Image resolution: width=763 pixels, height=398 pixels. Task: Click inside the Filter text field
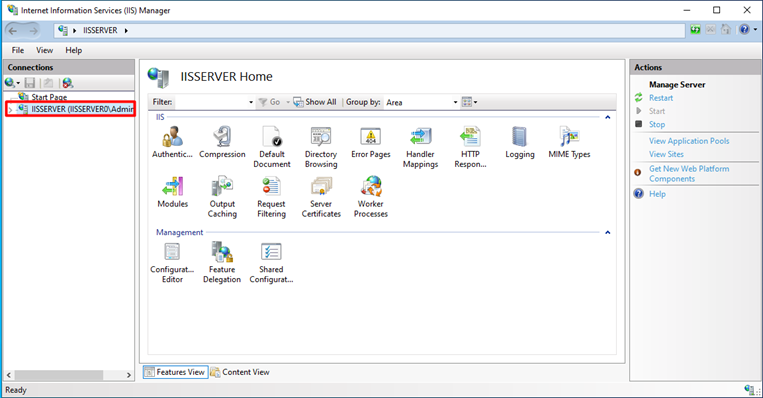coord(211,102)
